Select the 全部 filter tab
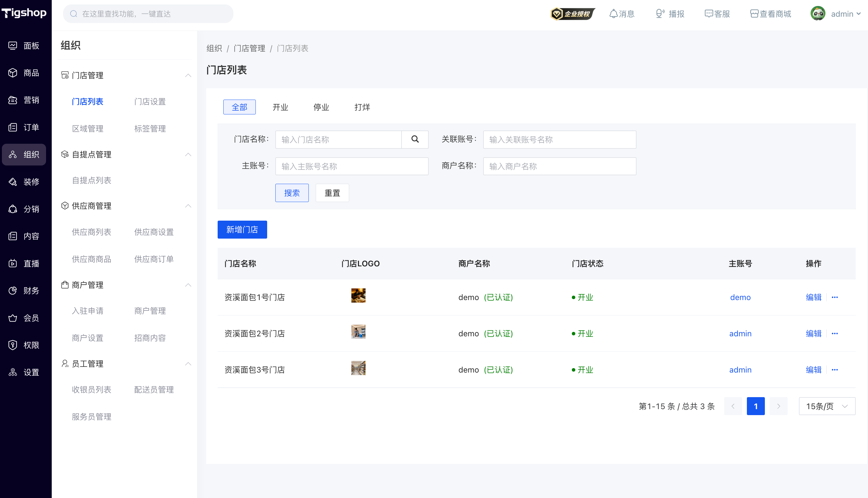Image resolution: width=868 pixels, height=498 pixels. point(239,107)
